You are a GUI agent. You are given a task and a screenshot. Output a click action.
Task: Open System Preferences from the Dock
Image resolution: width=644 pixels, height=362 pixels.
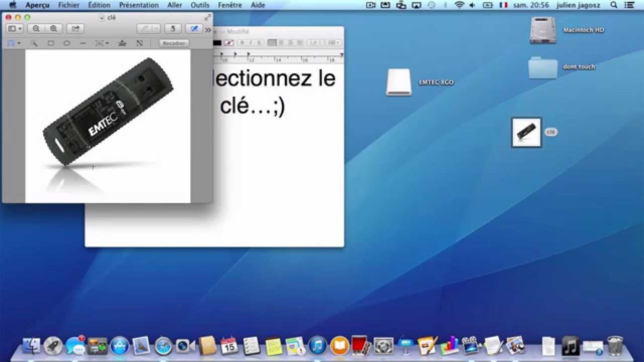click(x=383, y=345)
